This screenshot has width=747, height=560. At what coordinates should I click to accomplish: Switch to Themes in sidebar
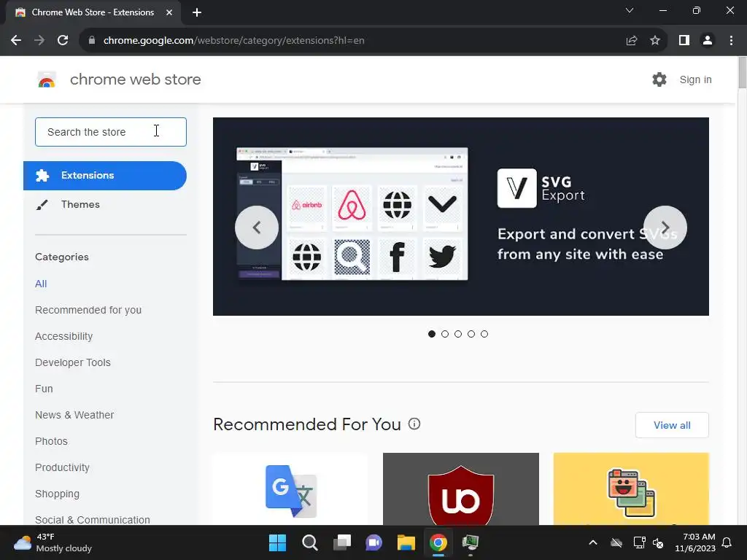point(80,204)
